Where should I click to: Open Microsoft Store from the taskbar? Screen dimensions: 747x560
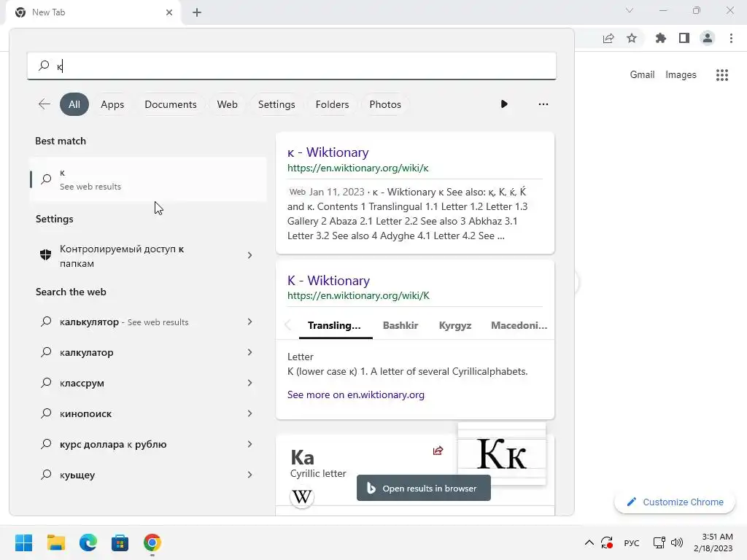[120, 542]
